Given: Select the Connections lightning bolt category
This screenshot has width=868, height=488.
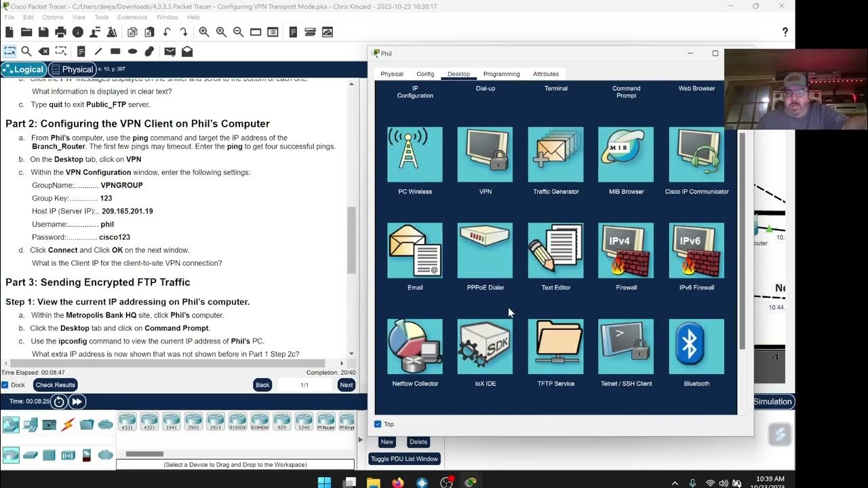Looking at the screenshot, I should [68, 425].
